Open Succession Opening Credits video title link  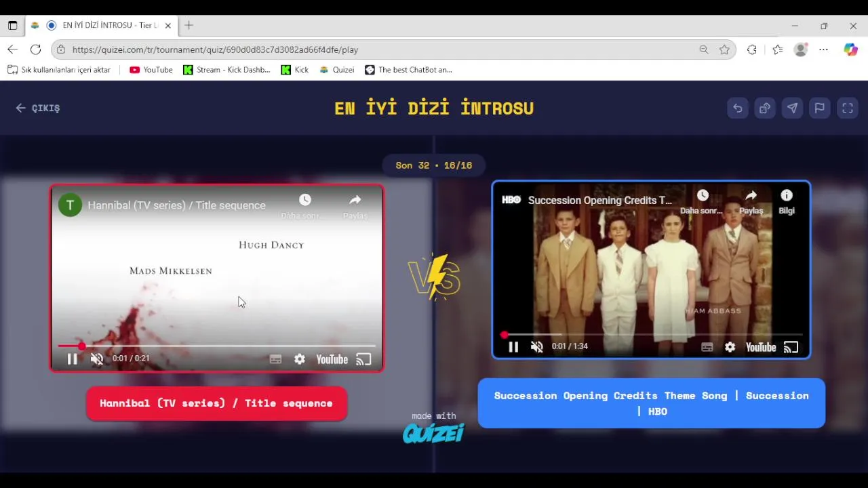[x=600, y=200]
